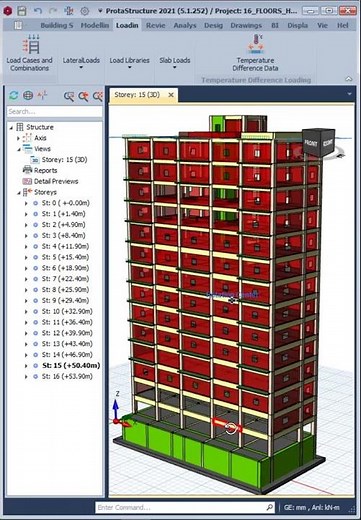Click the second magnifier icon in tree toolbar

tap(83, 96)
